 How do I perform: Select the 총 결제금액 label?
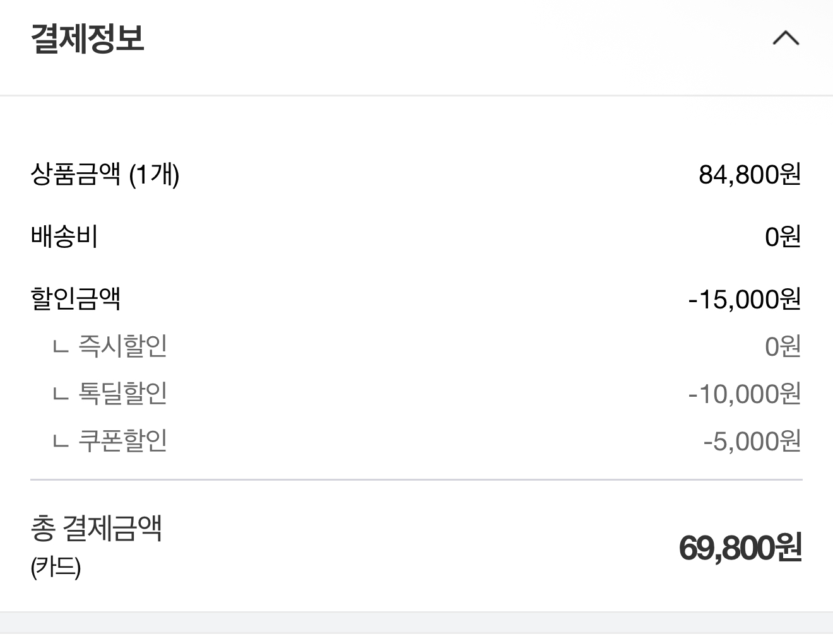(97, 528)
